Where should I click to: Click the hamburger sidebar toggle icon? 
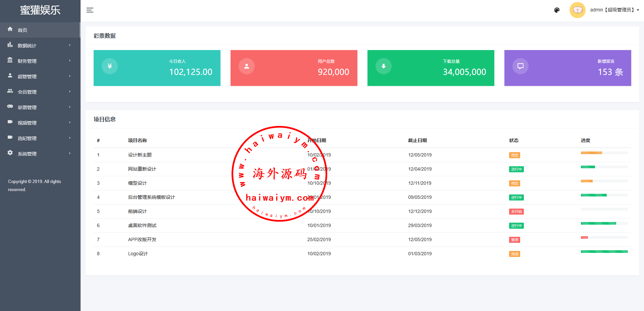pyautogui.click(x=90, y=10)
